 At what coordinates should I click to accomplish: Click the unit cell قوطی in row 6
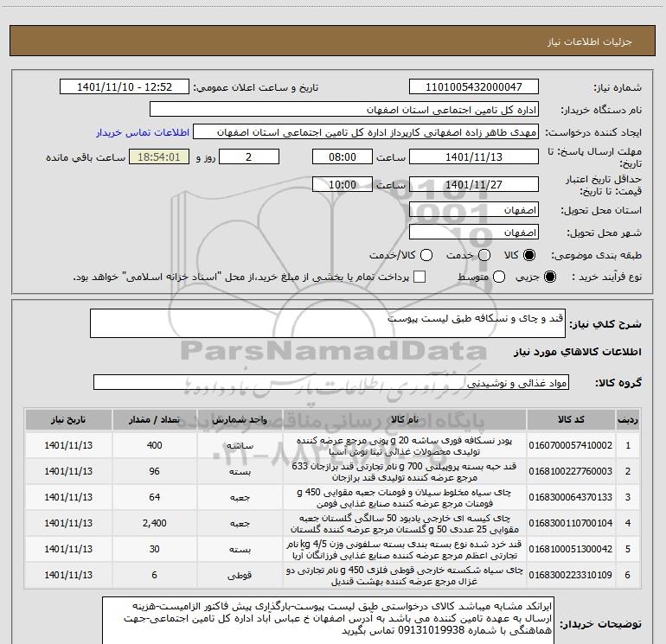point(240,575)
